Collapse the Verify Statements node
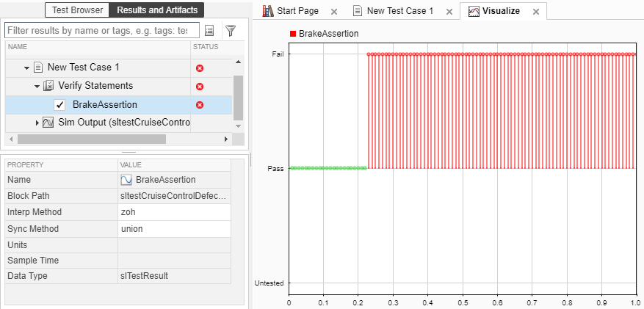Image resolution: width=644 pixels, height=309 pixels. tap(37, 86)
